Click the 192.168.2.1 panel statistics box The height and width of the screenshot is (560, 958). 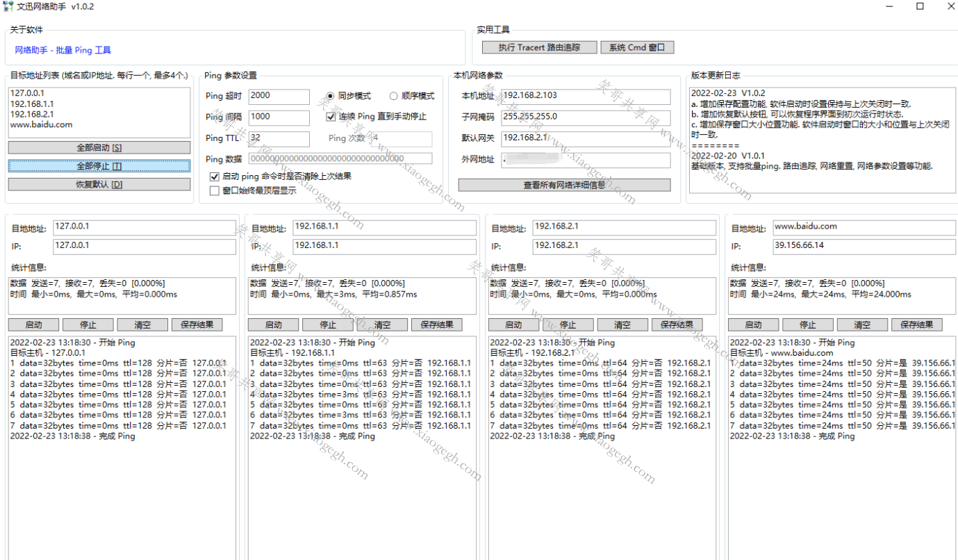[x=602, y=296]
